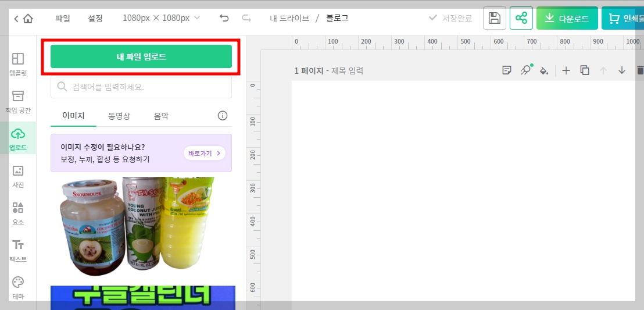
Task: Select the uploaded coconut products image
Action: tap(138, 226)
